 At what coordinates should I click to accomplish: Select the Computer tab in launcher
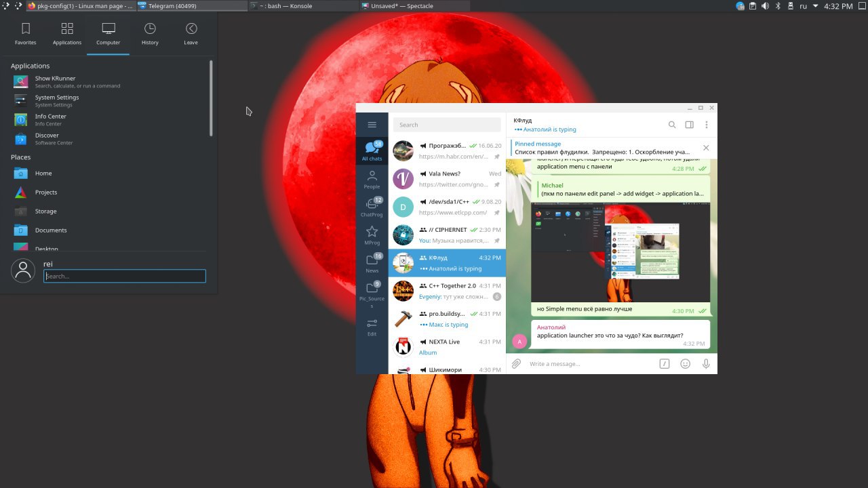pos(108,34)
